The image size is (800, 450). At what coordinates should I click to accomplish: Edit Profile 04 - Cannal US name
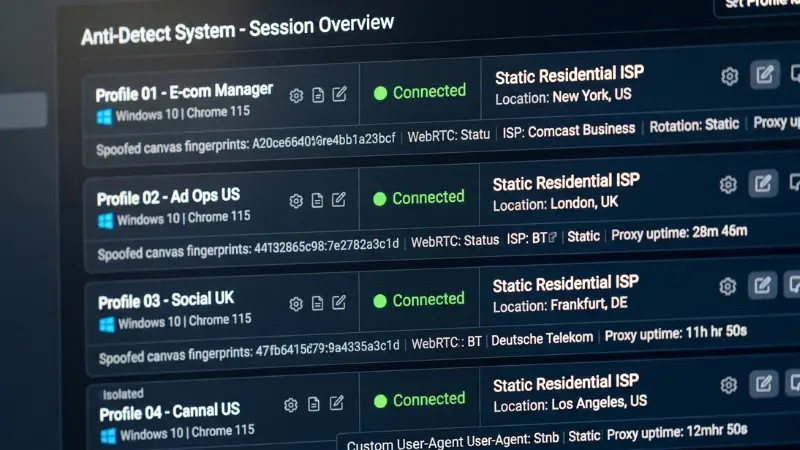pyautogui.click(x=337, y=403)
